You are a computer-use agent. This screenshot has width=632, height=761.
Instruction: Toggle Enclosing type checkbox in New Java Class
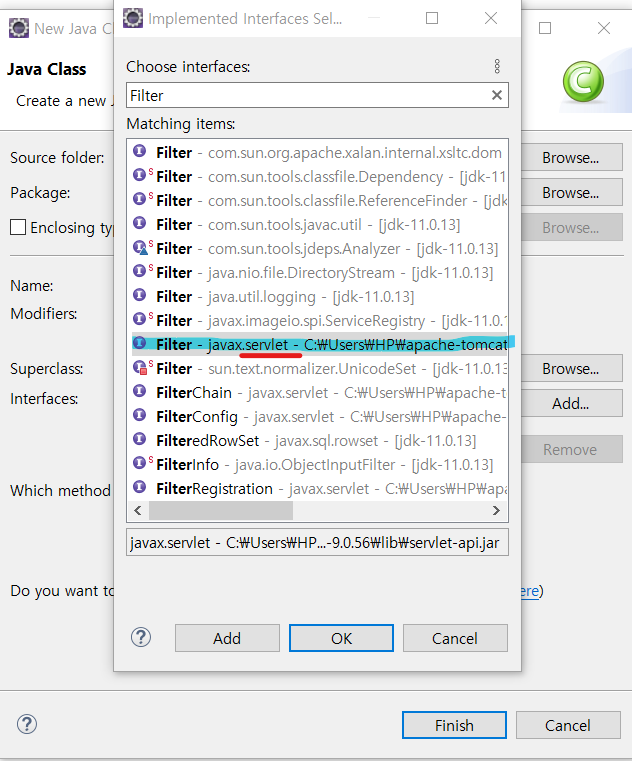click(x=18, y=227)
